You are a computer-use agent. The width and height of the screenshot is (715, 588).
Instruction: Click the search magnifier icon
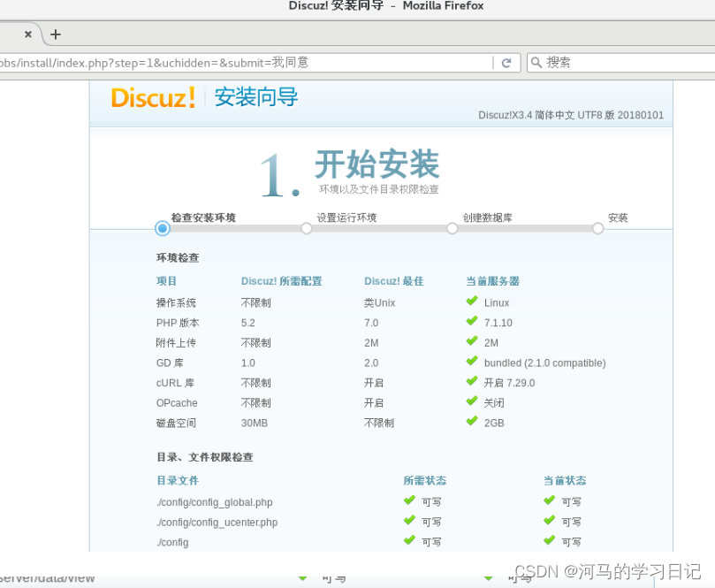pos(536,63)
